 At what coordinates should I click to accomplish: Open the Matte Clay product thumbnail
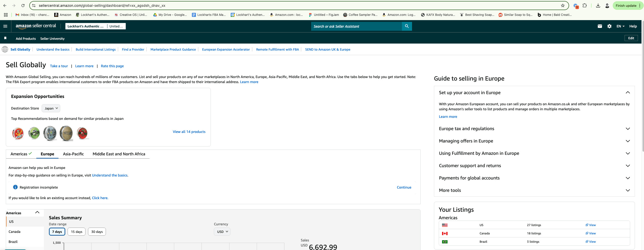tap(66, 133)
